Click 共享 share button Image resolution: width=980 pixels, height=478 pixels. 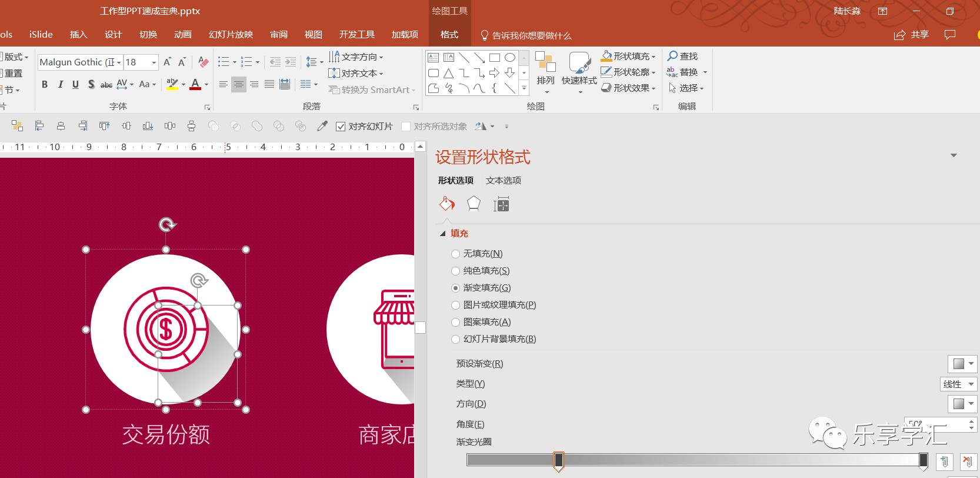[911, 35]
